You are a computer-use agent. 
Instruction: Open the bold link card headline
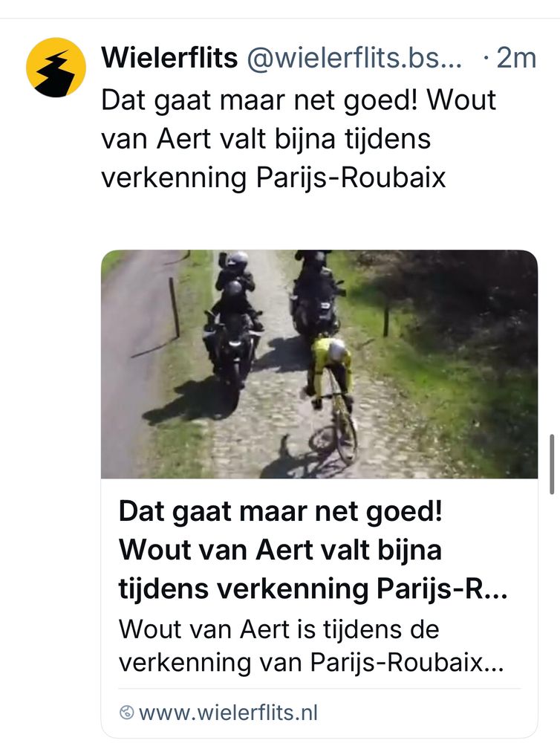[x=313, y=550]
